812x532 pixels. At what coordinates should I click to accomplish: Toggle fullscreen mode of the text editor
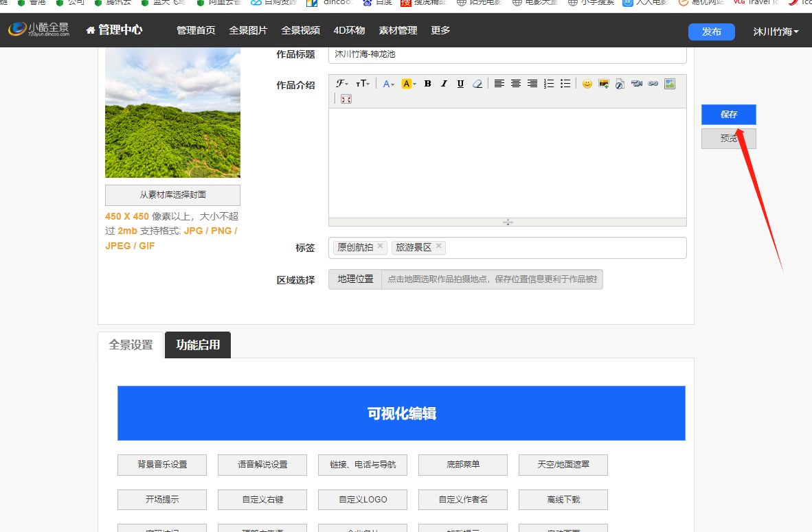tap(346, 99)
